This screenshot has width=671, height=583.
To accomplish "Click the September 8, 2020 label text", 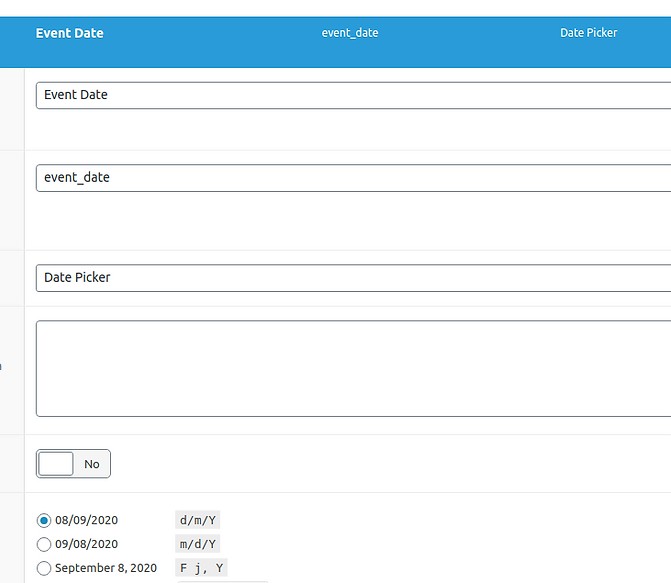I will pyautogui.click(x=106, y=568).
